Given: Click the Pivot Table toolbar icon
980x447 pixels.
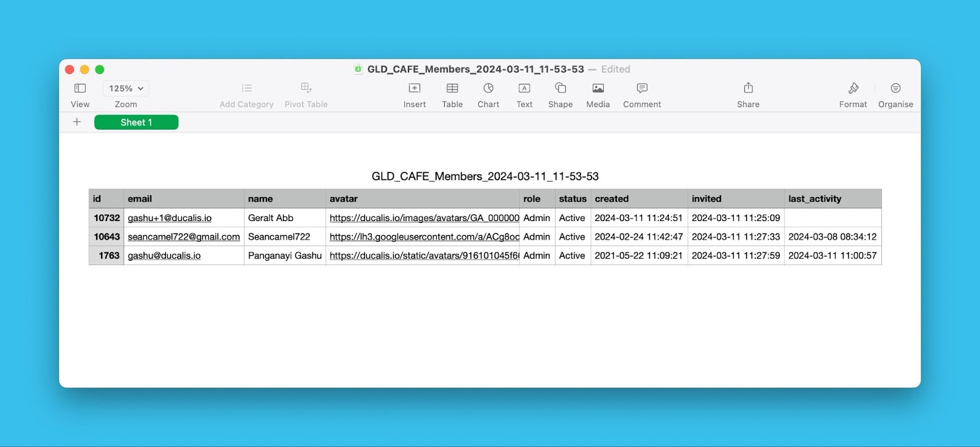Looking at the screenshot, I should click(306, 88).
